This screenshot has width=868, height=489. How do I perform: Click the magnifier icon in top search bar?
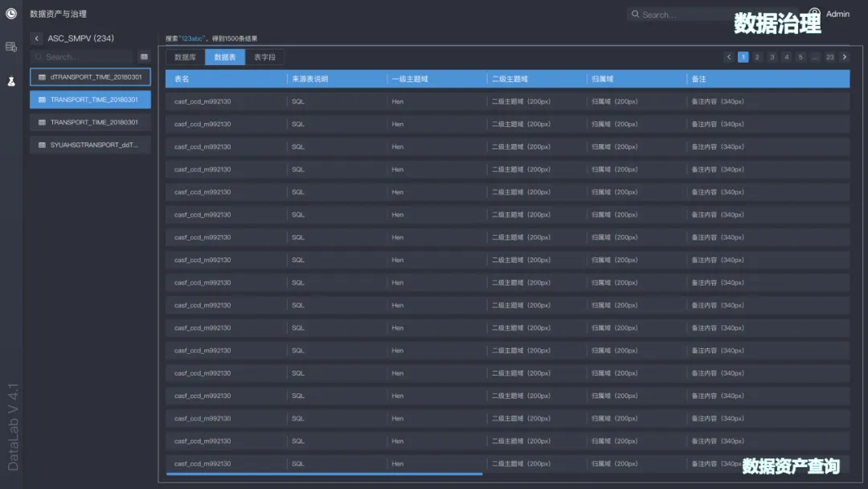pyautogui.click(x=635, y=14)
